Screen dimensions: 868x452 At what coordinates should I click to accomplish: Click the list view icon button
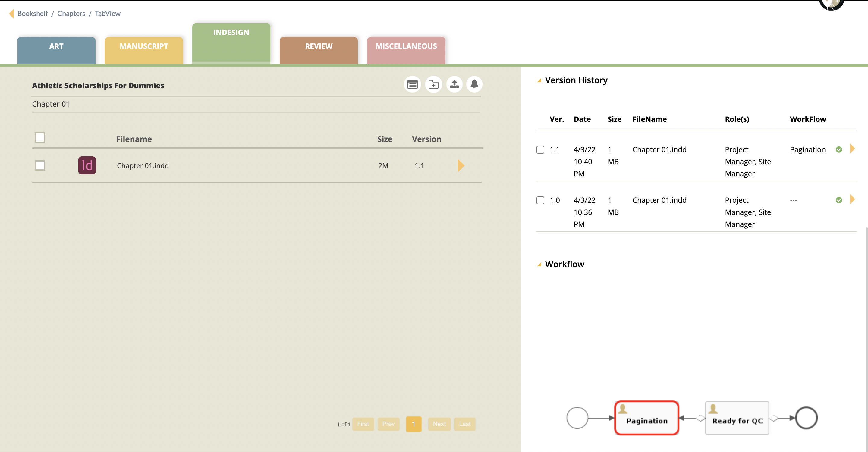click(412, 84)
